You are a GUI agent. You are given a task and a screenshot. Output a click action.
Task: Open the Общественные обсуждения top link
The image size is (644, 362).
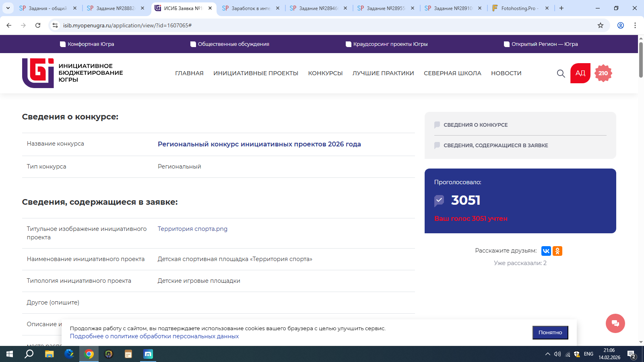point(230,44)
